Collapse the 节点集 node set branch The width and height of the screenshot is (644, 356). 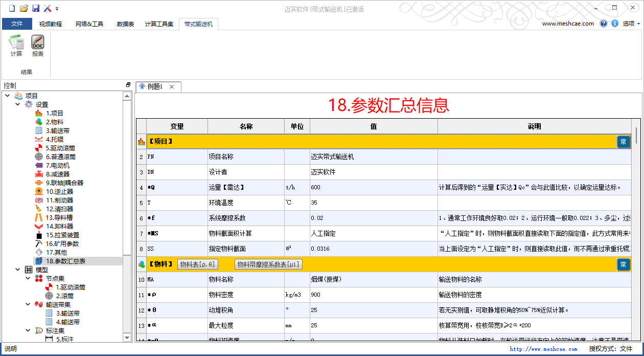tap(28, 278)
